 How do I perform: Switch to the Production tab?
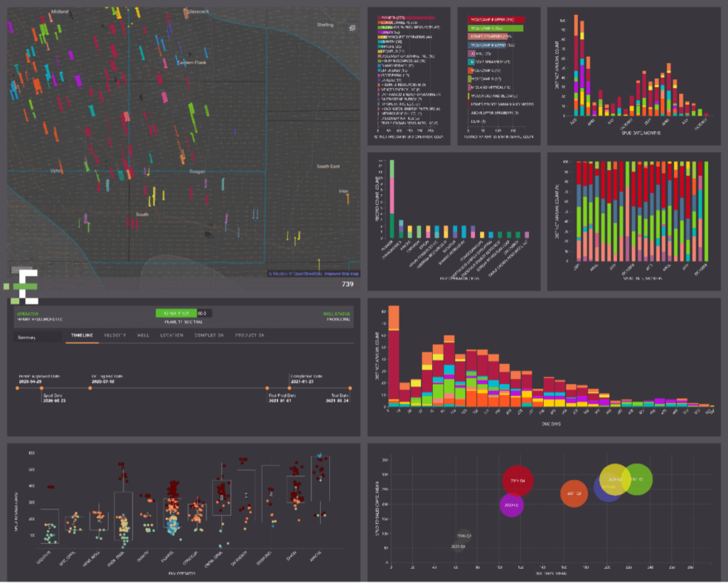click(250, 335)
